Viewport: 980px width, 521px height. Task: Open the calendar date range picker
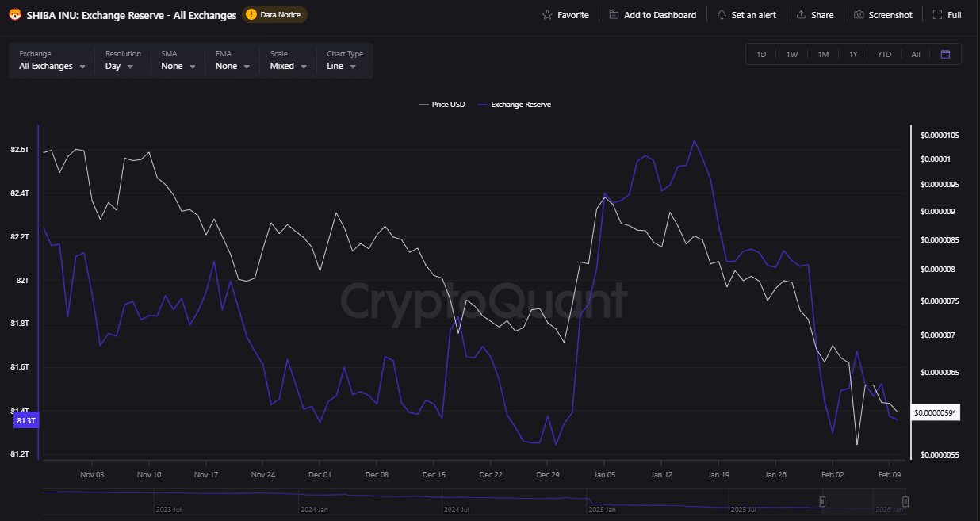pyautogui.click(x=944, y=54)
